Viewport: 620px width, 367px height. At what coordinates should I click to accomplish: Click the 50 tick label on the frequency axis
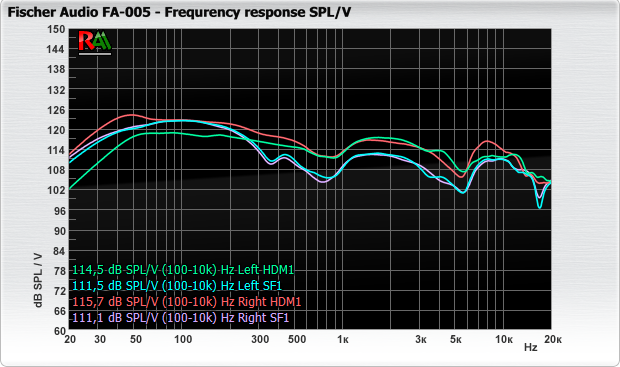coord(136,339)
